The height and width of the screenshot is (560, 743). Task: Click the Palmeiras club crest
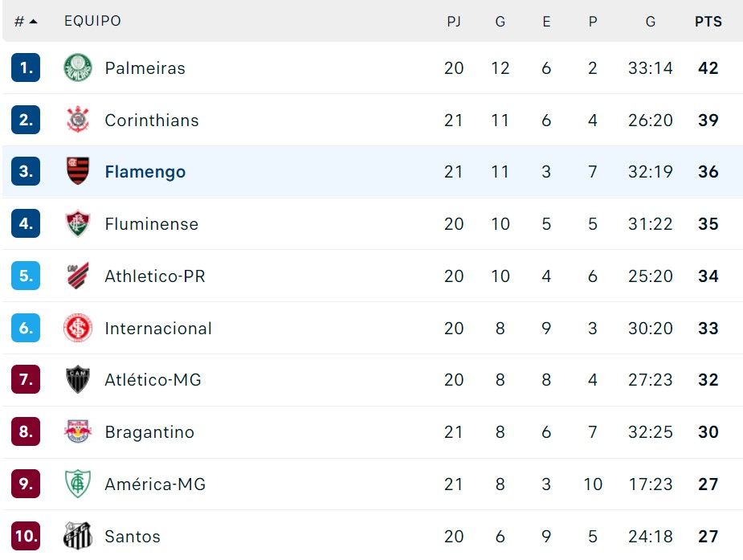point(78,67)
